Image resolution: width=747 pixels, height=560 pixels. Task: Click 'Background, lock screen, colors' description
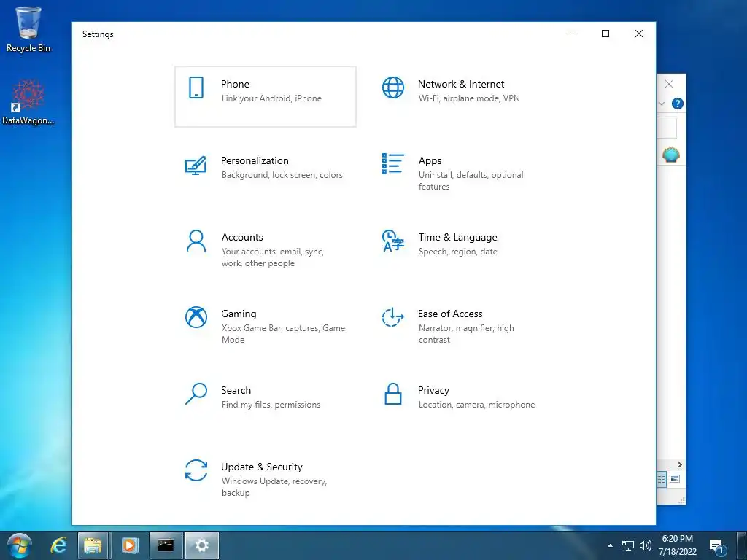click(x=282, y=175)
